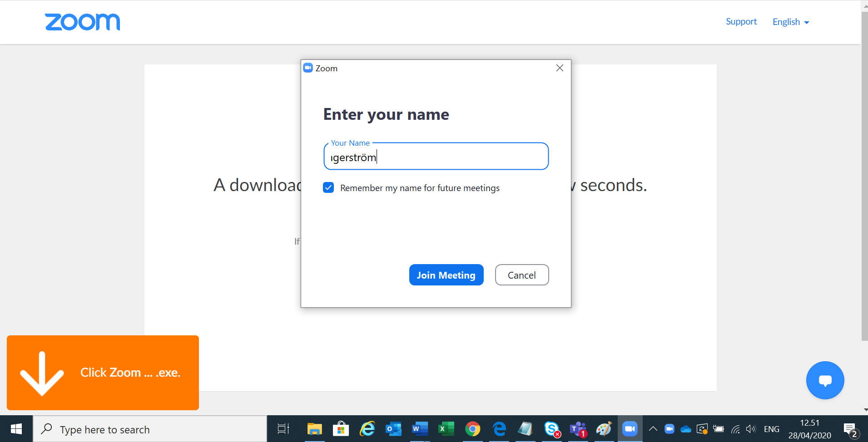The height and width of the screenshot is (442, 868).
Task: Open Zoom app in the taskbar
Action: click(630, 429)
